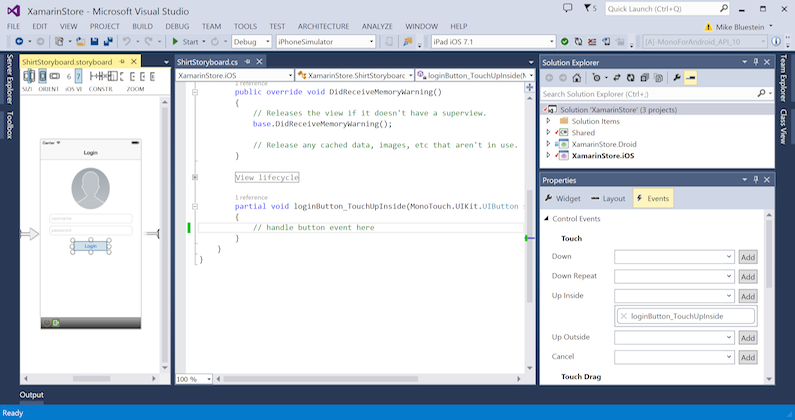The height and width of the screenshot is (420, 795).
Task: Click the Sync with Active Document icon
Action: 617,78
